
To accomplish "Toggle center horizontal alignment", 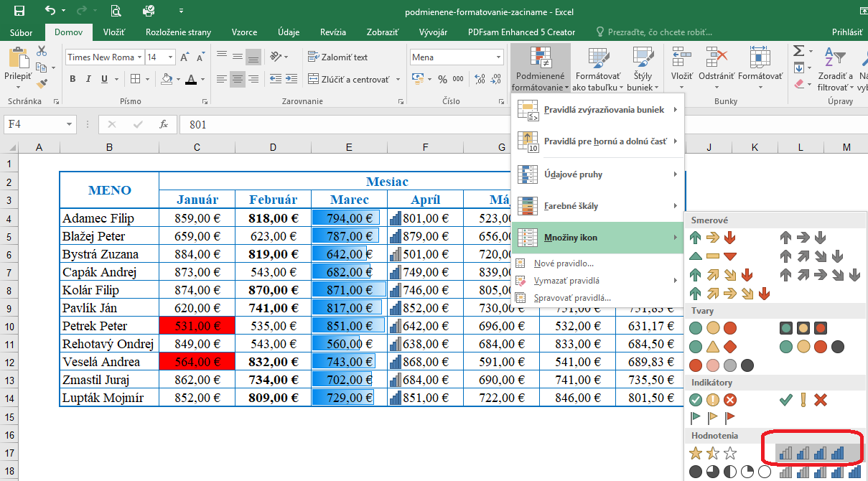I will coord(238,79).
